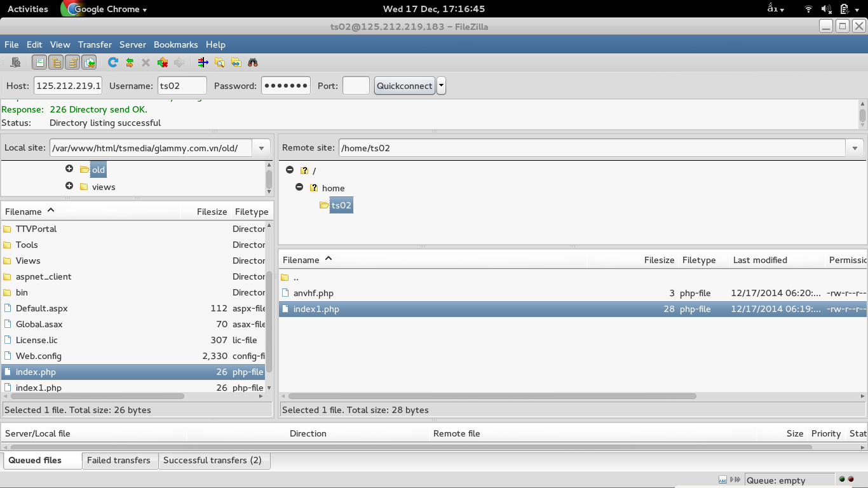
Task: Select anvhf.php in remote file list
Action: 573,293
